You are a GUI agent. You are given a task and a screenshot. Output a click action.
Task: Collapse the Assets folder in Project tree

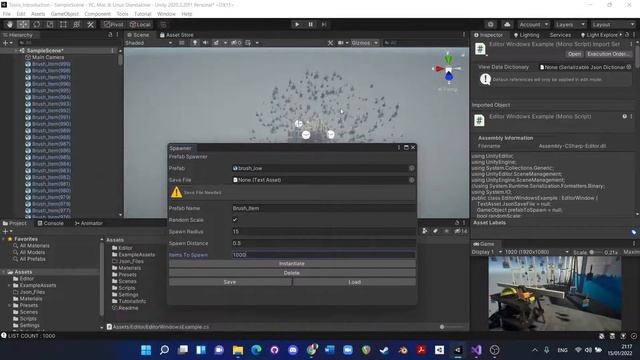pyautogui.click(x=4, y=272)
